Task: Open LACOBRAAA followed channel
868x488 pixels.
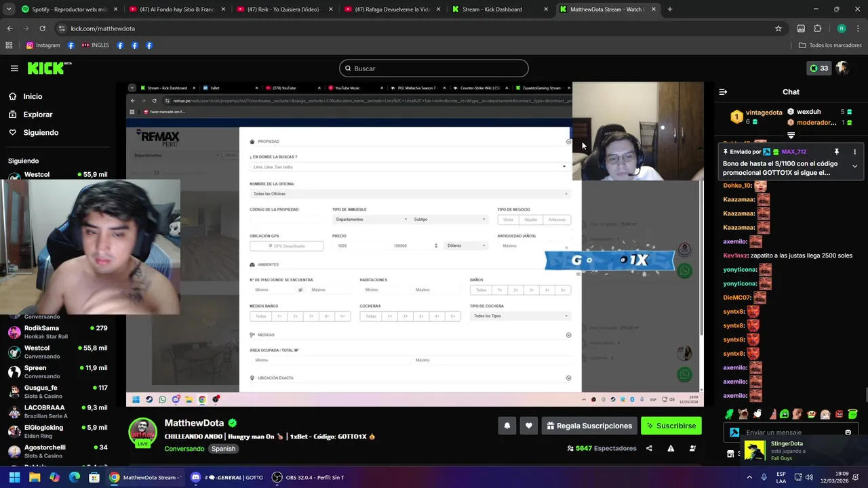Action: pos(58,411)
